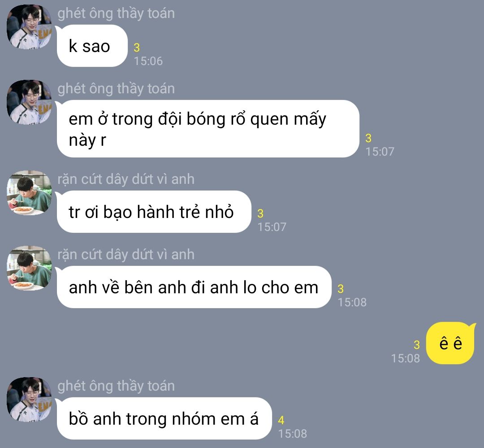Image resolution: width=484 pixels, height=448 pixels.
Task: Tap the 'anh về bên anh đi anh lo cho em' bubble
Action: point(194,287)
